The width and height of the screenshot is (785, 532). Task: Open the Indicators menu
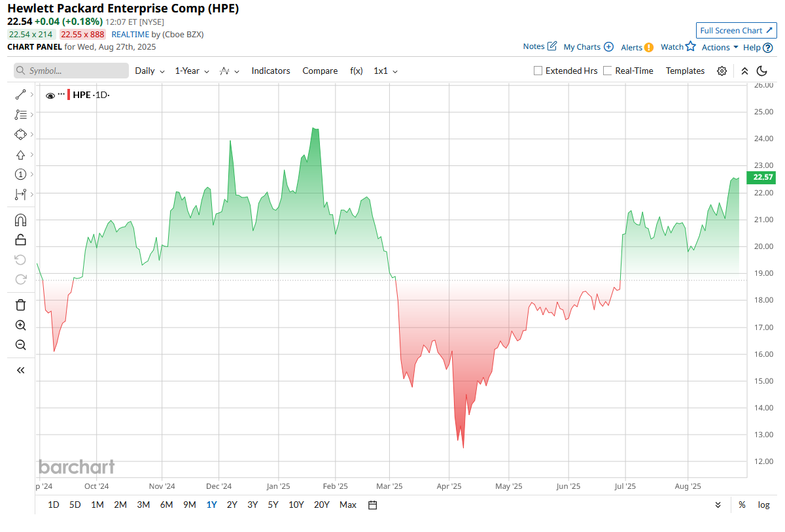tap(271, 71)
